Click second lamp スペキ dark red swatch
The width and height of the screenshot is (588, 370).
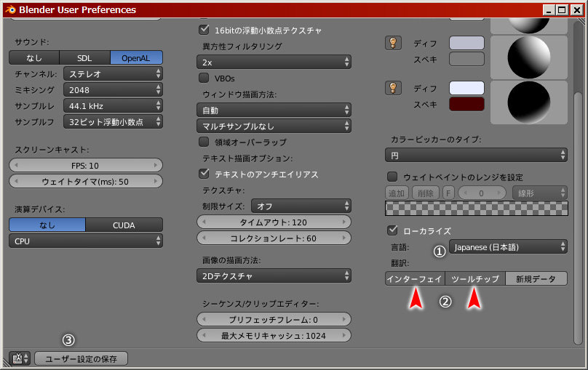point(467,104)
